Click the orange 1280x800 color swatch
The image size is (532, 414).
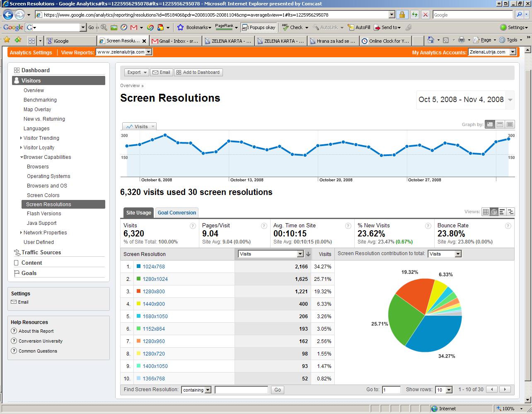click(x=138, y=291)
